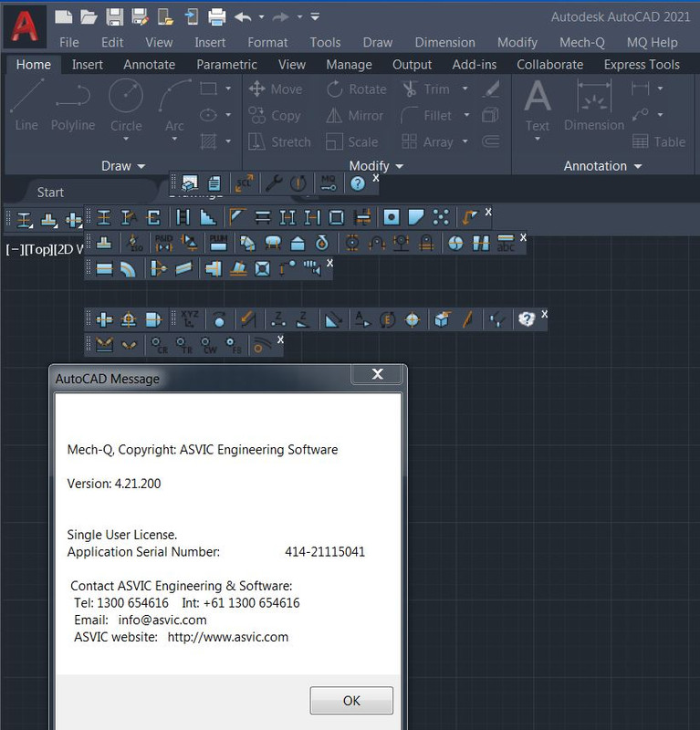700x730 pixels.
Task: Select the square hollow section icon
Action: [x=336, y=217]
